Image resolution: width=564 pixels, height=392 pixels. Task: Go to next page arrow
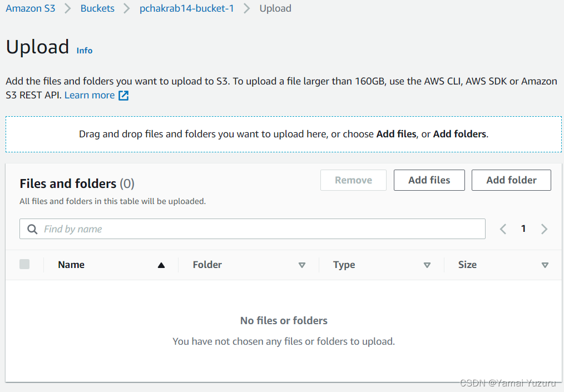tap(544, 229)
